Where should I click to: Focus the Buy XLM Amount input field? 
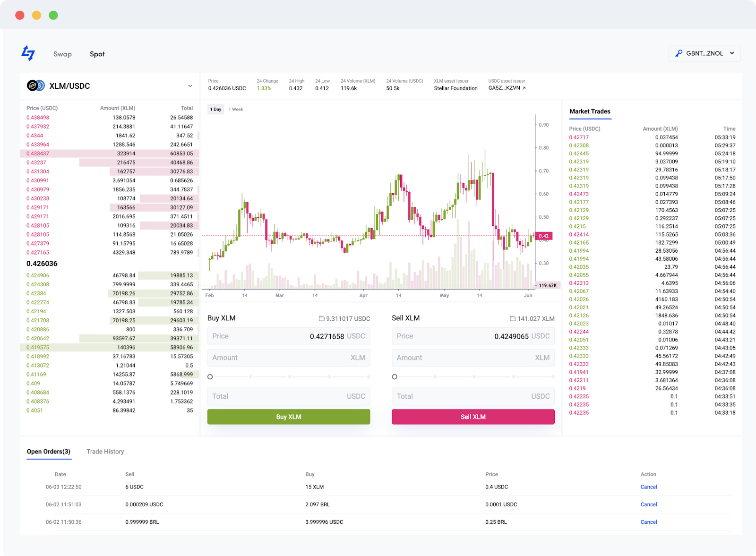[x=289, y=358]
